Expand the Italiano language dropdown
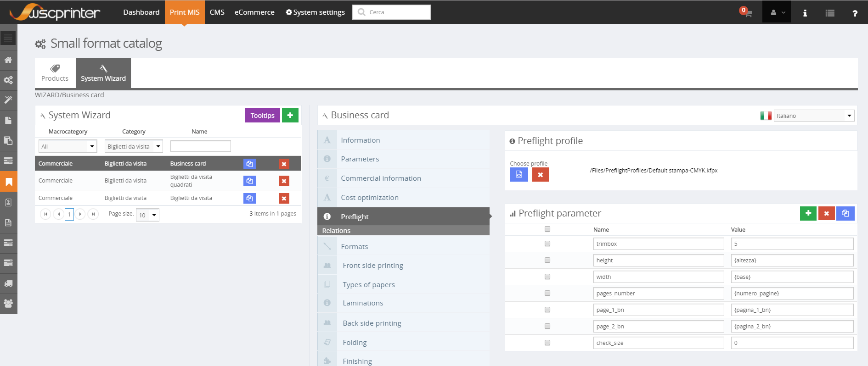This screenshot has width=868, height=366. 814,116
